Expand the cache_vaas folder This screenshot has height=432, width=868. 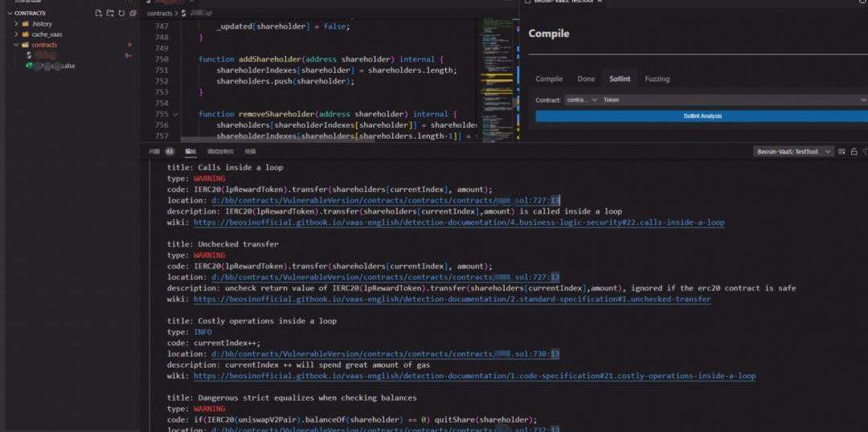pos(16,35)
